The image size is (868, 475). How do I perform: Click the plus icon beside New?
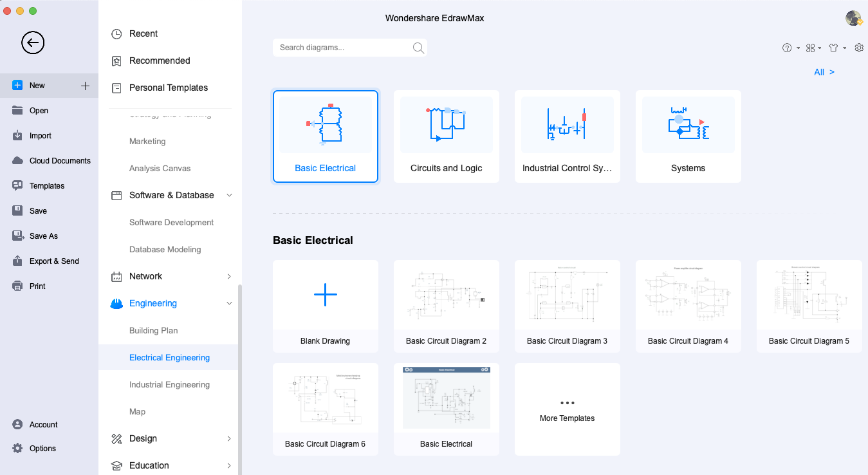click(85, 86)
